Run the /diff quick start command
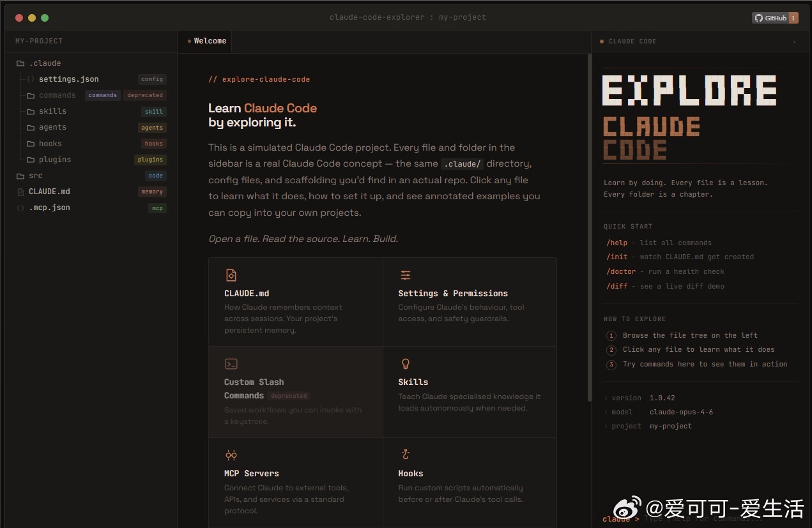Viewport: 812px width, 528px height. 617,286
